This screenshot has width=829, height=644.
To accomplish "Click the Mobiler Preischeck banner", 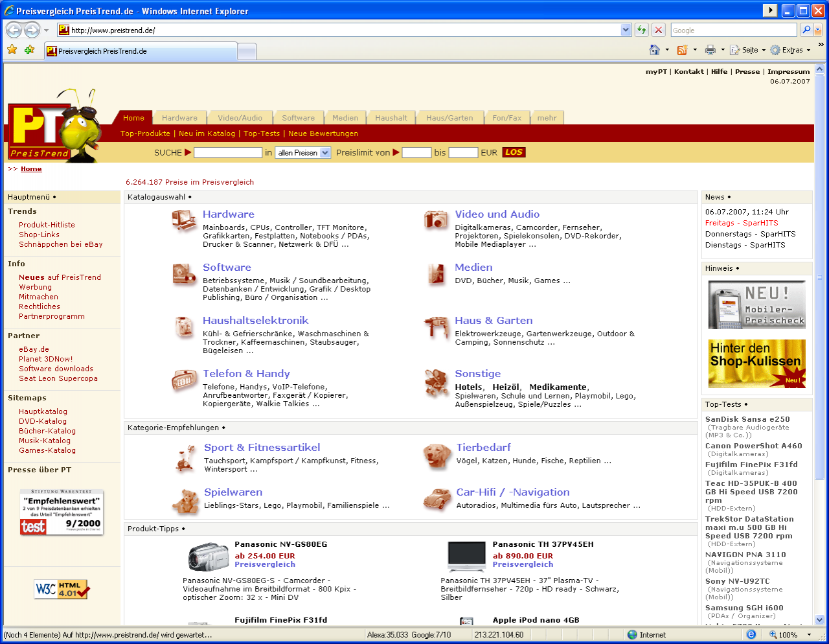I will pyautogui.click(x=756, y=305).
